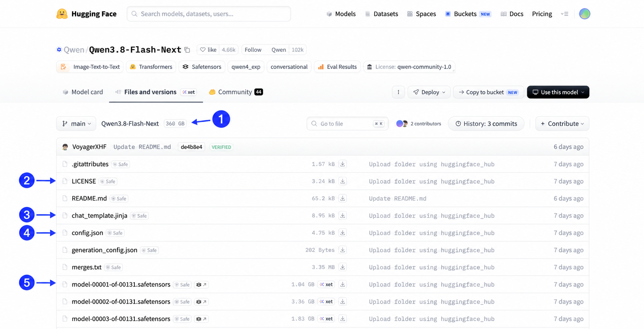
Task: Click the License: qwen-community-1.0 tag
Action: tap(409, 67)
